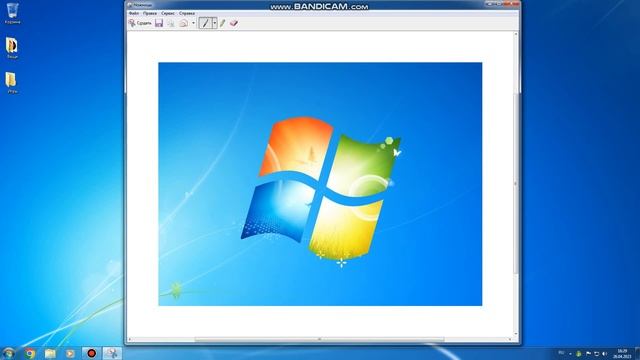Click the taskbar clock and date
Image resolution: width=640 pixels, height=360 pixels.
click(x=622, y=353)
